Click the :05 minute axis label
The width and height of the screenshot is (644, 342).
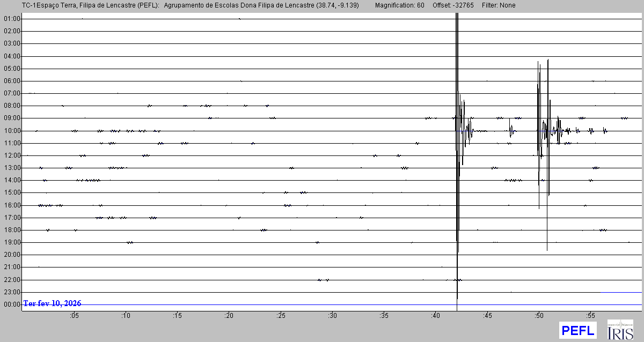tap(74, 316)
